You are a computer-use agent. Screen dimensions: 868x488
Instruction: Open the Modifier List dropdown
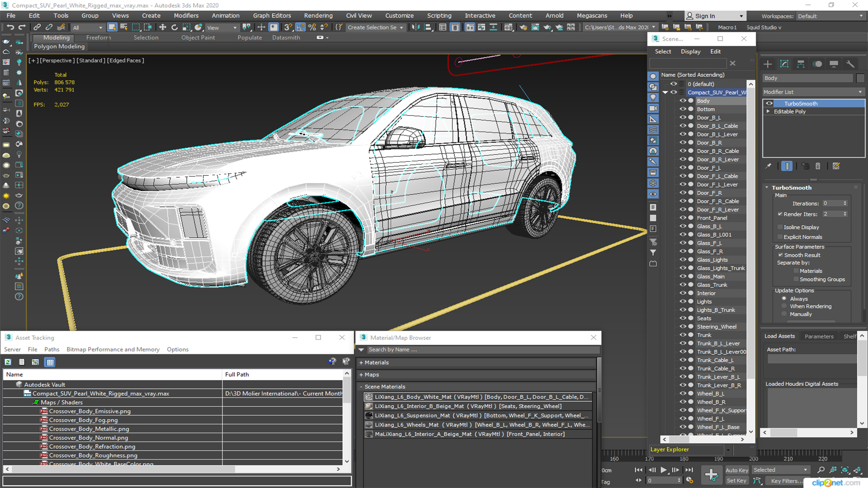813,92
